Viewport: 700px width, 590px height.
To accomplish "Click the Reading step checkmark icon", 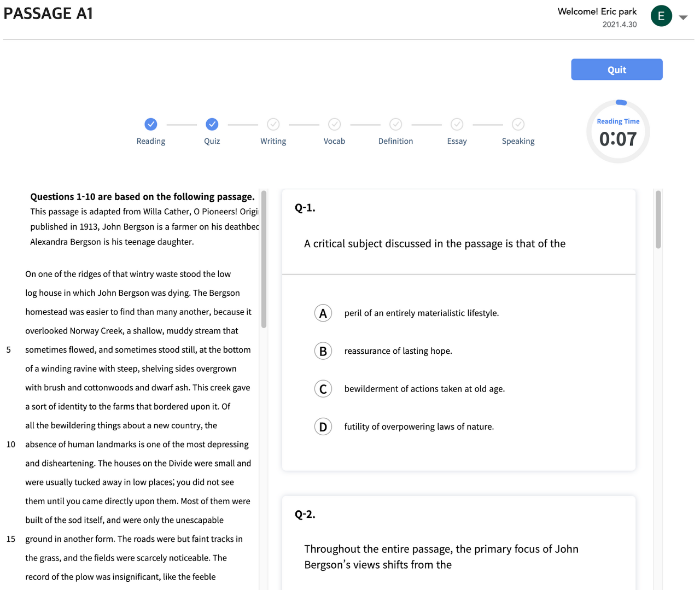I will pyautogui.click(x=151, y=124).
